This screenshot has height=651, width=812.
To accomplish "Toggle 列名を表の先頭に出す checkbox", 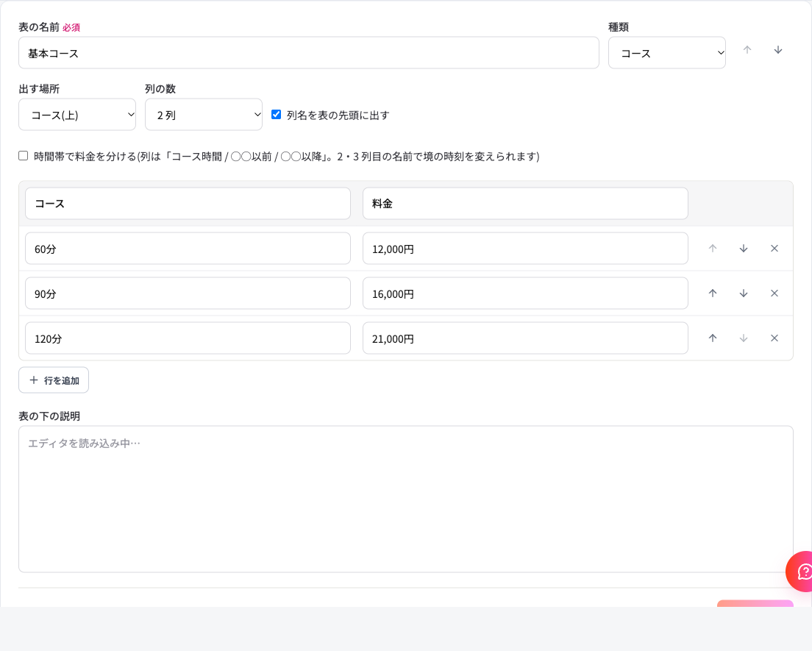I will pyautogui.click(x=276, y=115).
